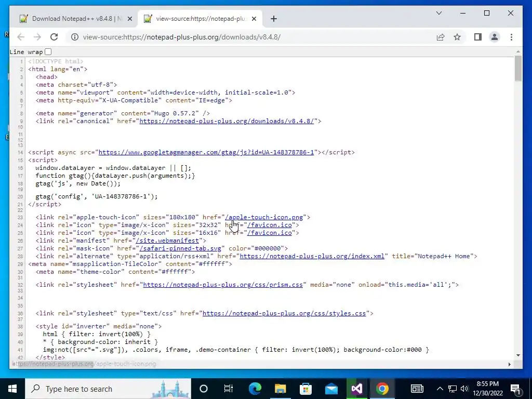This screenshot has height=399, width=532.
Task: Open the tab search chevron
Action: [438, 13]
